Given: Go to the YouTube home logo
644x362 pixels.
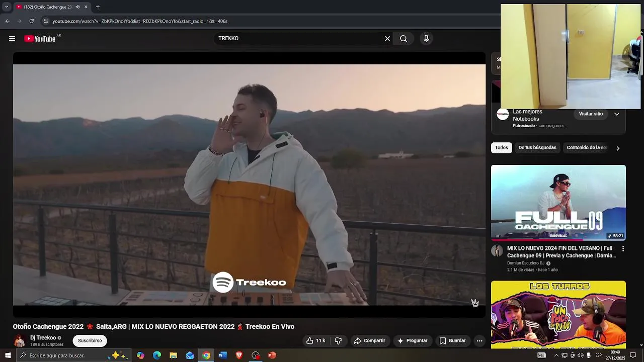Looking at the screenshot, I should 40,39.
